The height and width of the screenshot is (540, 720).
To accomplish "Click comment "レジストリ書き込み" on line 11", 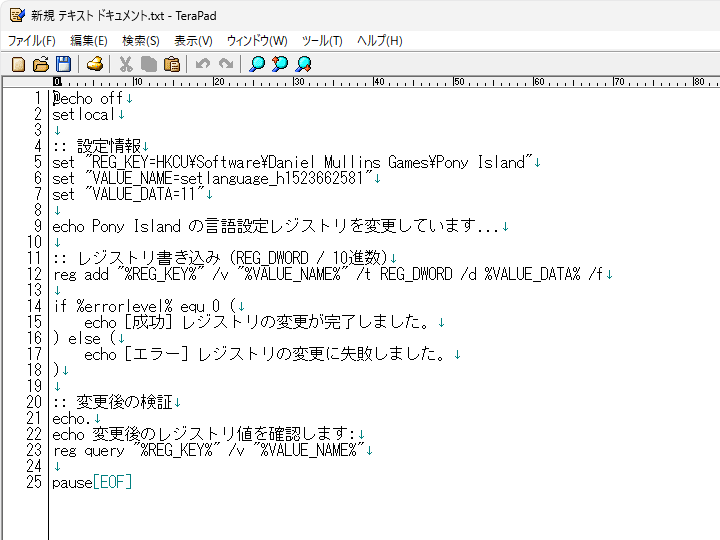I will (149, 259).
